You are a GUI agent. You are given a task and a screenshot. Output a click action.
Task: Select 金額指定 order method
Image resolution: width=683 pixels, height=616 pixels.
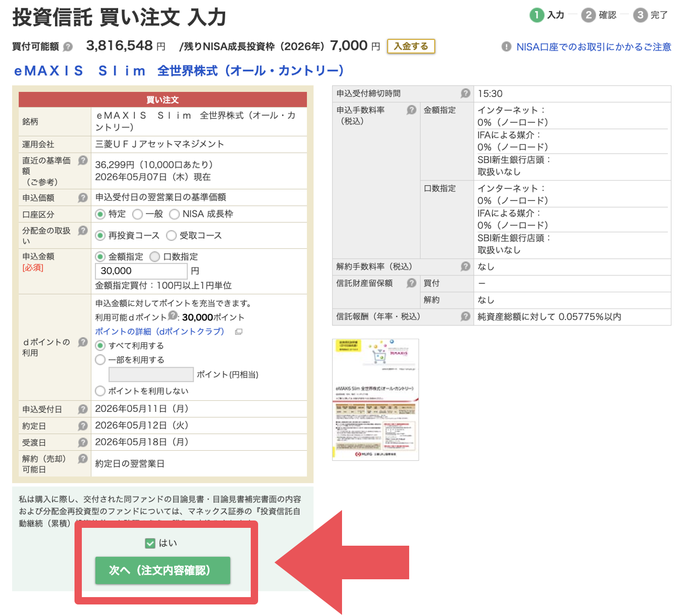tap(100, 257)
